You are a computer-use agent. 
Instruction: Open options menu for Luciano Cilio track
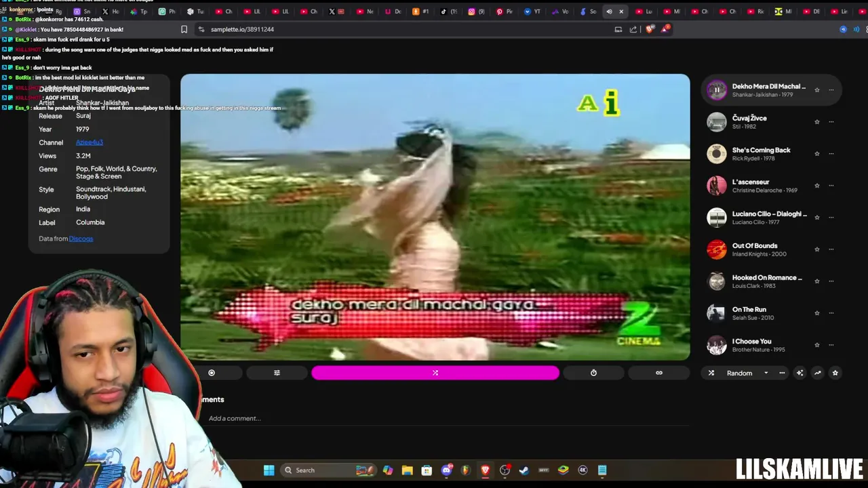coord(831,218)
